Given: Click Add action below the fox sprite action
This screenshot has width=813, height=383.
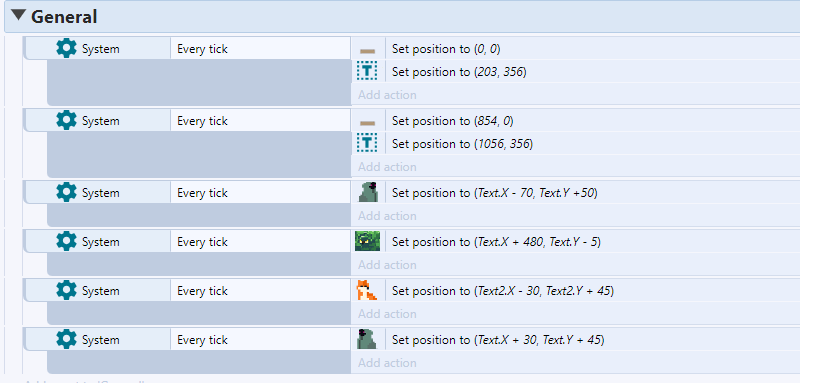Looking at the screenshot, I should 387,314.
